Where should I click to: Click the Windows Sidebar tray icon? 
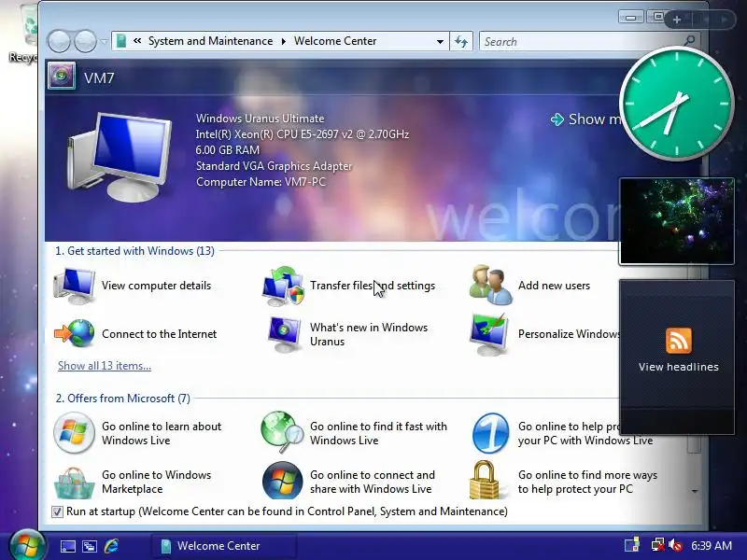coord(632,545)
